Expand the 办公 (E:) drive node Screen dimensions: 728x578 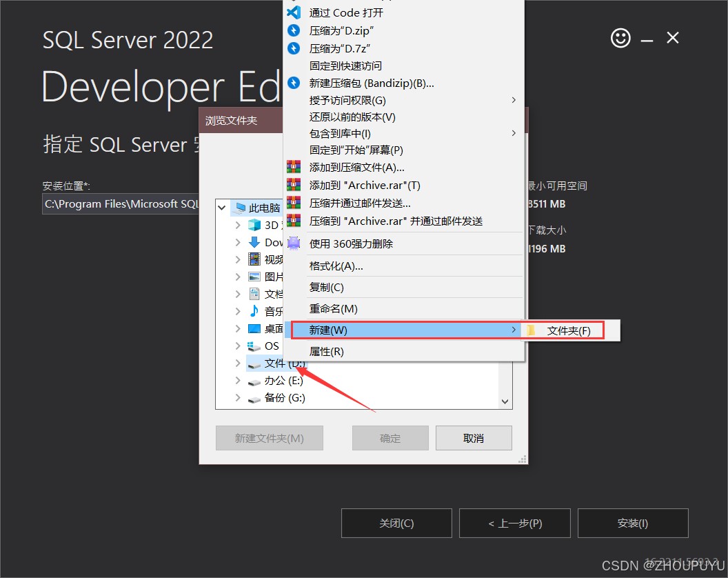[x=238, y=381]
